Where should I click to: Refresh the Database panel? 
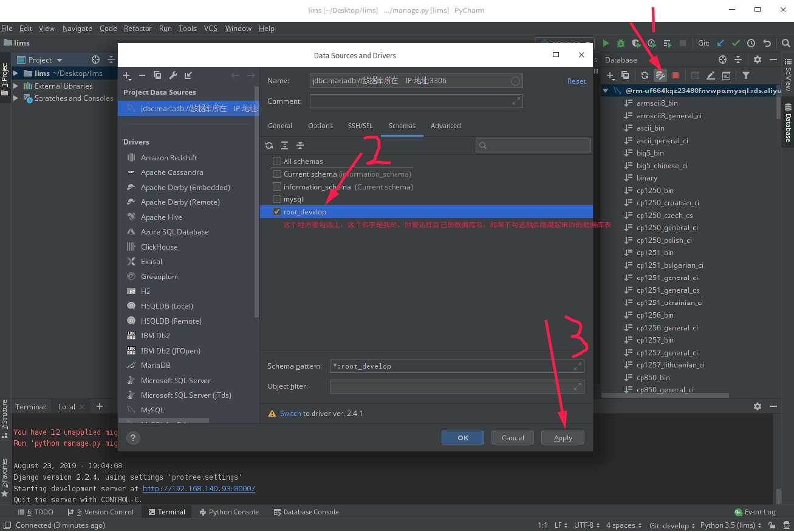click(x=645, y=75)
